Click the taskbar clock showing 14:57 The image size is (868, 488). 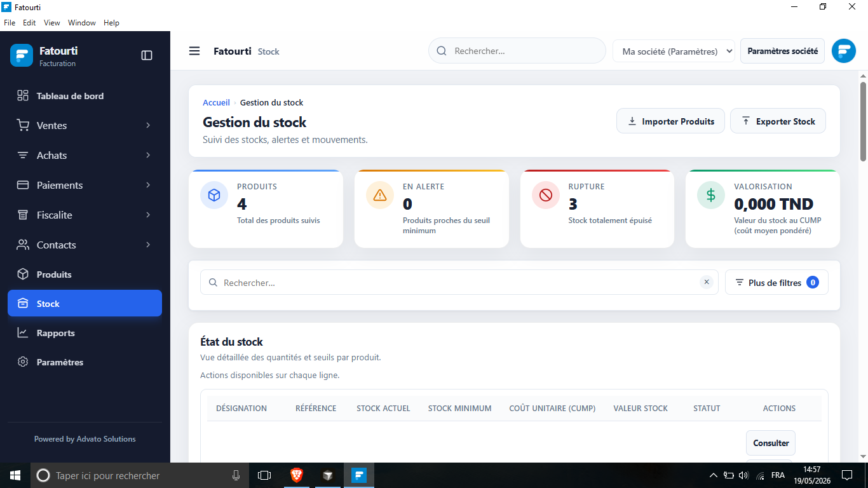pyautogui.click(x=811, y=475)
